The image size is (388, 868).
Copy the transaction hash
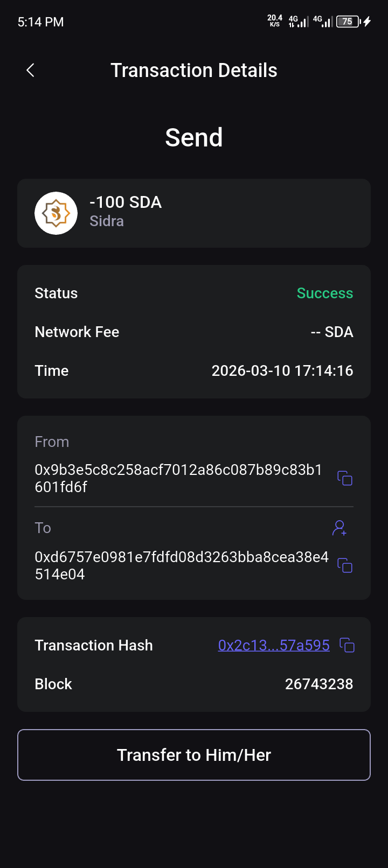coord(347,645)
